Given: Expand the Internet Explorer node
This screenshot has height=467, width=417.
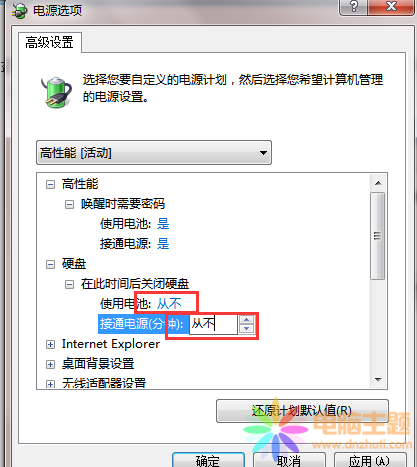Looking at the screenshot, I should 50,344.
